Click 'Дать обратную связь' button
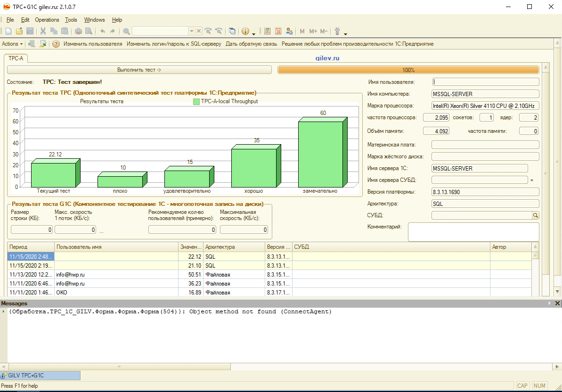This screenshot has height=392, width=562. pyautogui.click(x=251, y=44)
